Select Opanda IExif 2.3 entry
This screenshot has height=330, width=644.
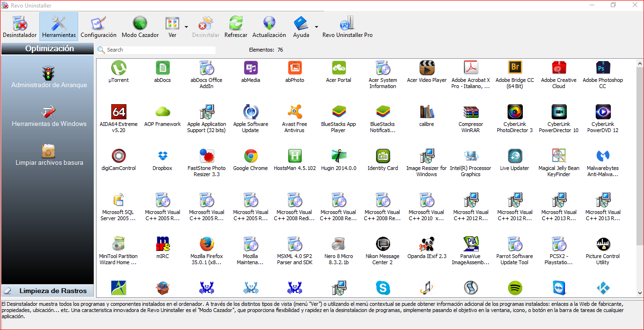[427, 248]
